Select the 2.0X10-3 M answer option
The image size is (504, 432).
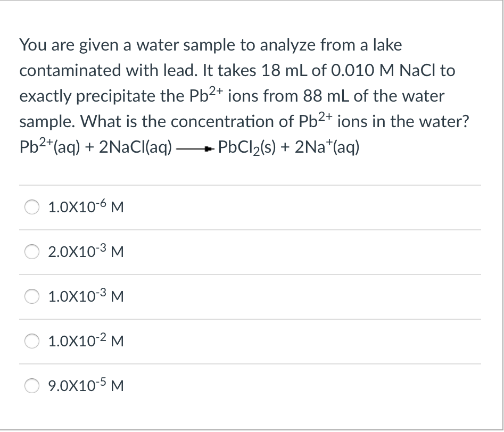(x=31, y=252)
